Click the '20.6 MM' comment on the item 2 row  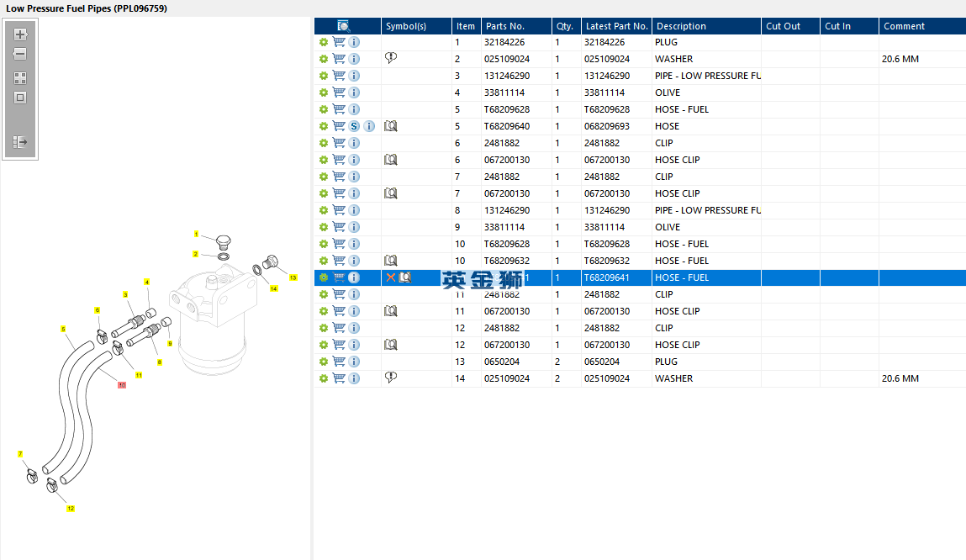coord(900,59)
